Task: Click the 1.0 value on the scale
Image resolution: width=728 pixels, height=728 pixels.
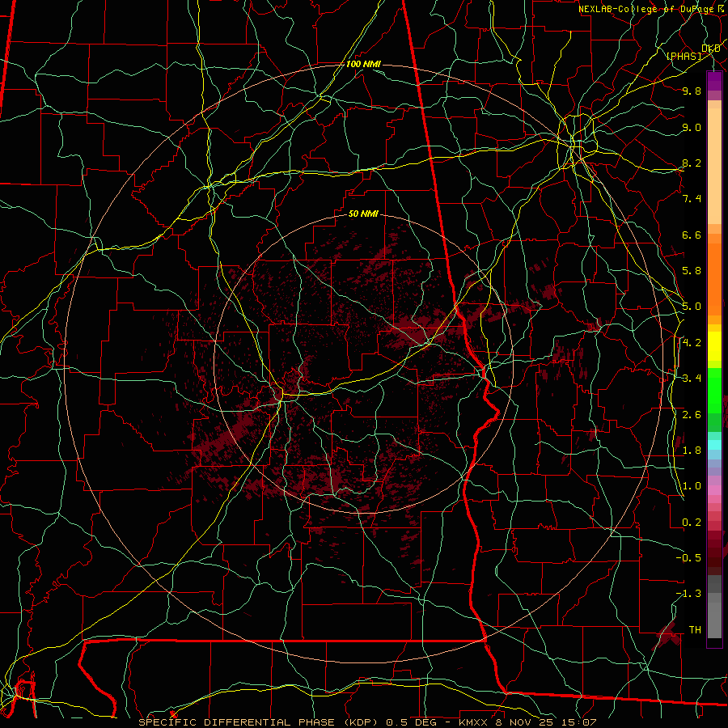Action: coord(692,486)
